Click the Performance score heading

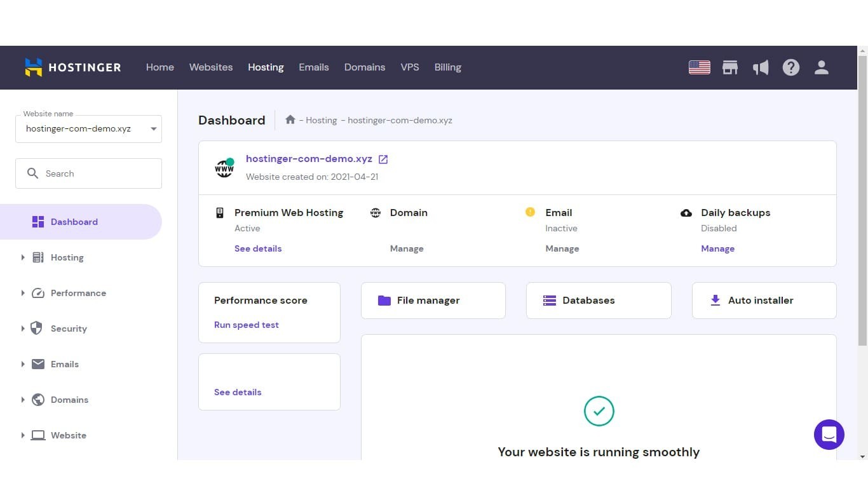coord(261,301)
